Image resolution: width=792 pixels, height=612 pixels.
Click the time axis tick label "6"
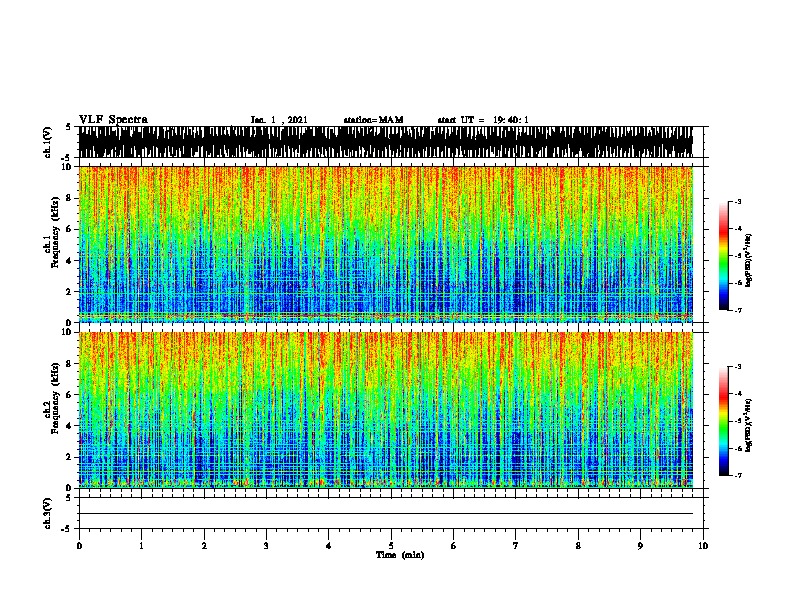click(x=454, y=546)
